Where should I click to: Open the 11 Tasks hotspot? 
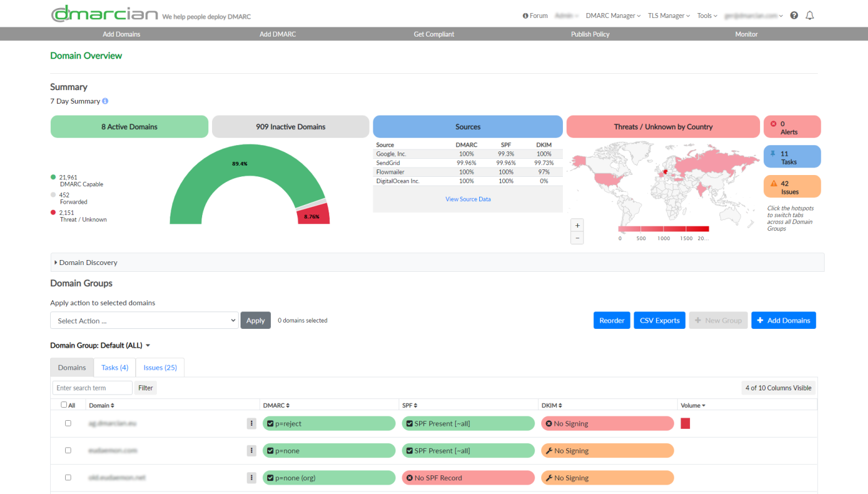pos(792,156)
